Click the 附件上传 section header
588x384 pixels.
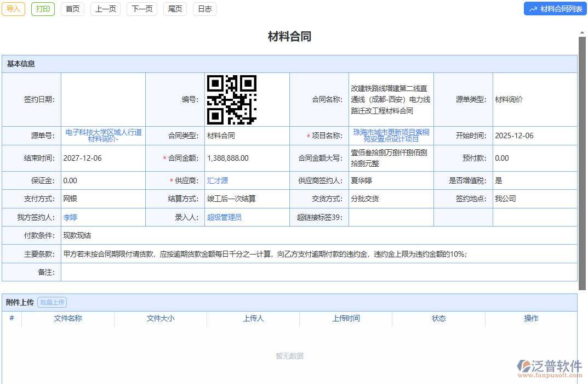click(19, 302)
